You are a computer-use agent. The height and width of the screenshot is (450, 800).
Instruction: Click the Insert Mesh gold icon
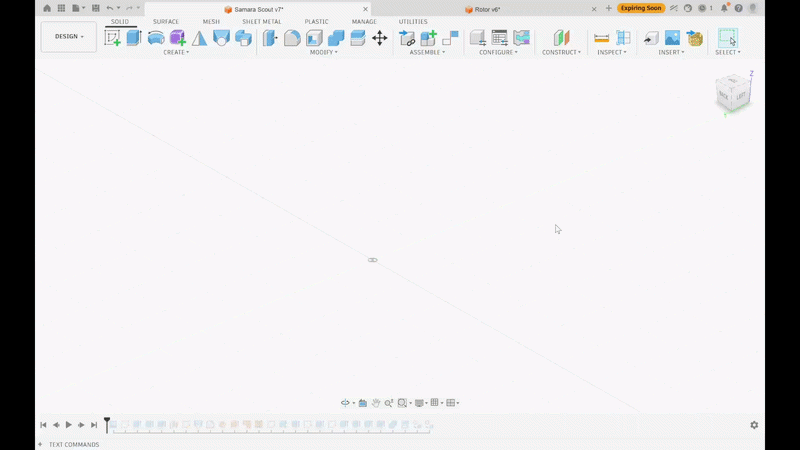(694, 38)
